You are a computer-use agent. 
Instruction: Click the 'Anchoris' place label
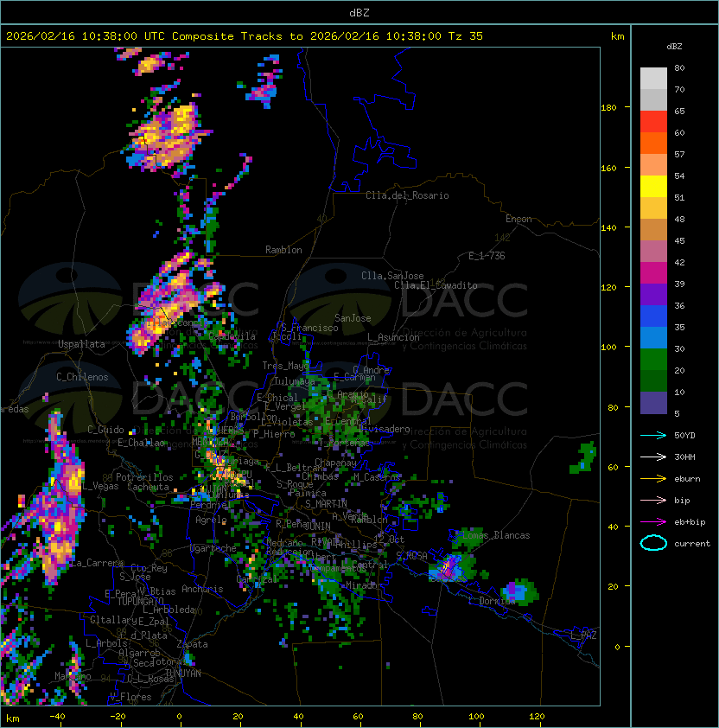point(202,589)
